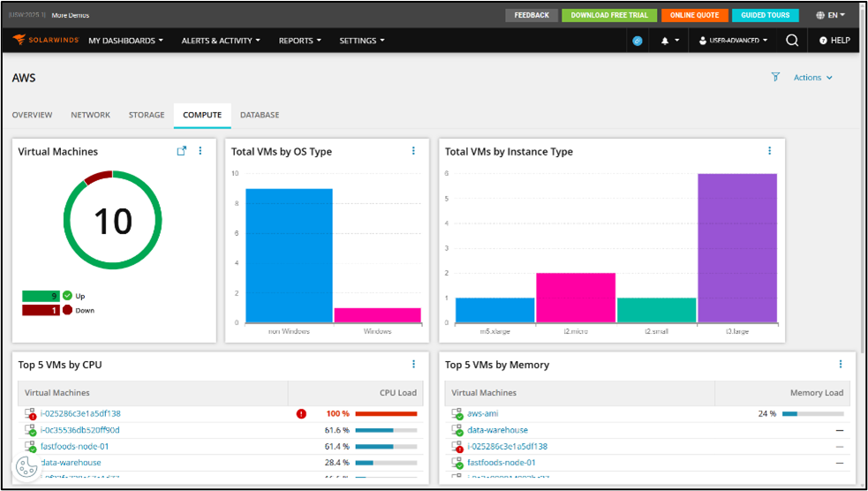This screenshot has height=491, width=868.
Task: Click the purple t3.large bar
Action: pos(737,248)
